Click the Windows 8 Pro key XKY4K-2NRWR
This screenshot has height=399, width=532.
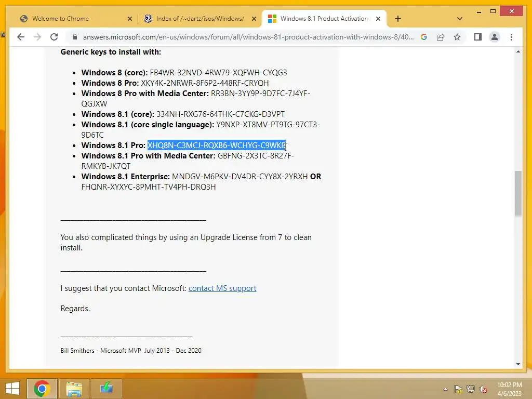pos(205,83)
